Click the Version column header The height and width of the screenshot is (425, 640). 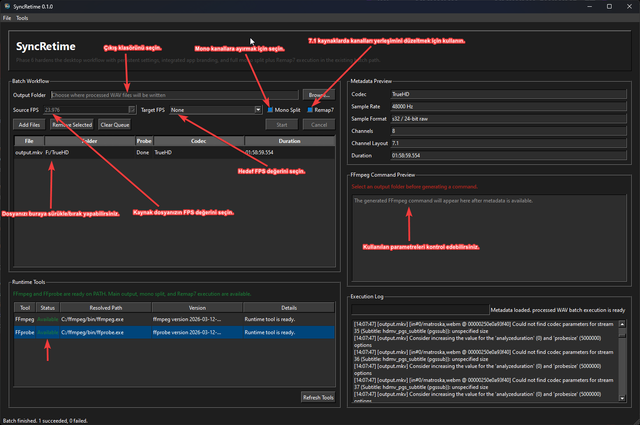(x=197, y=308)
